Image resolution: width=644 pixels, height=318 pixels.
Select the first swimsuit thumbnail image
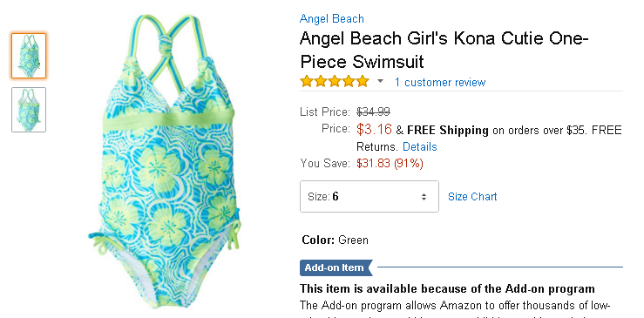(29, 56)
